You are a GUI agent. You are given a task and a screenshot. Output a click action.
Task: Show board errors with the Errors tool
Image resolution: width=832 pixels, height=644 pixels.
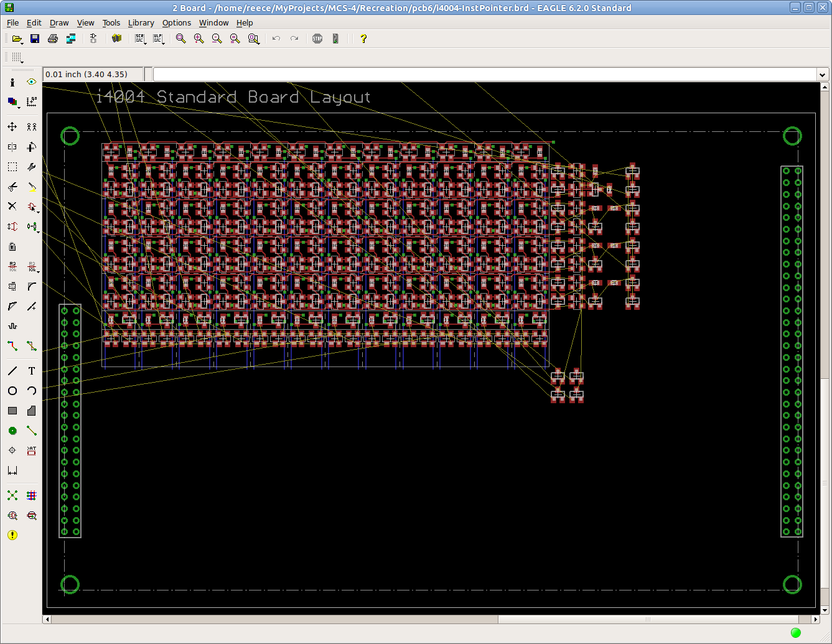coord(12,536)
